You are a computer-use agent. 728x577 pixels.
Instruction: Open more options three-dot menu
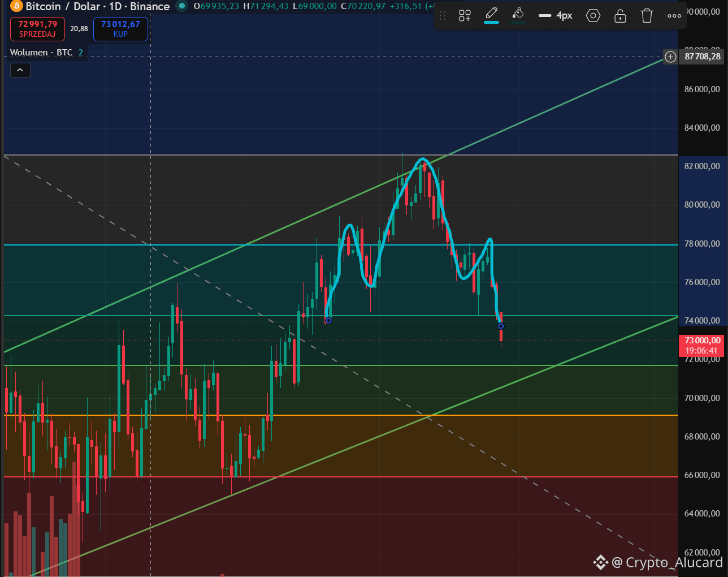[674, 16]
